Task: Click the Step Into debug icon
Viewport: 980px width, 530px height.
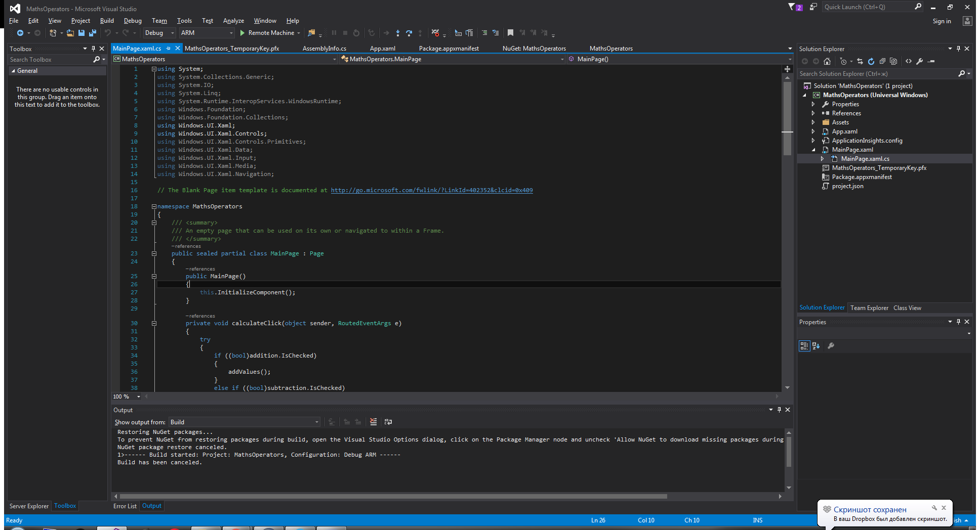Action: coord(398,33)
